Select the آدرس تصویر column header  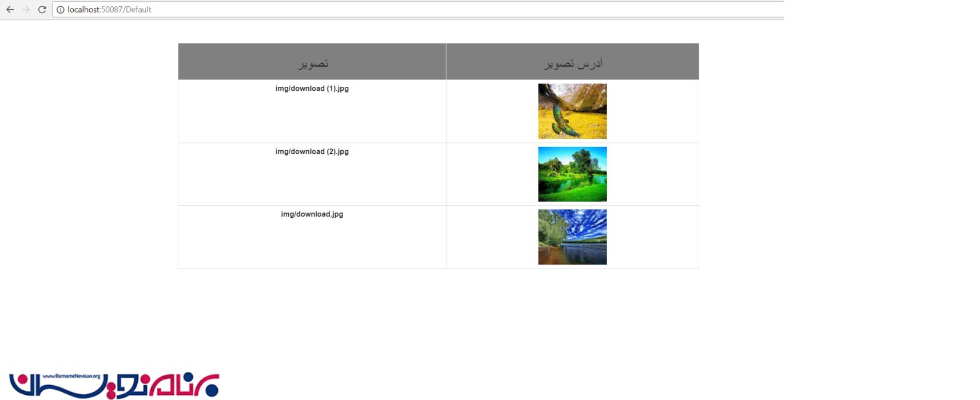pyautogui.click(x=572, y=62)
